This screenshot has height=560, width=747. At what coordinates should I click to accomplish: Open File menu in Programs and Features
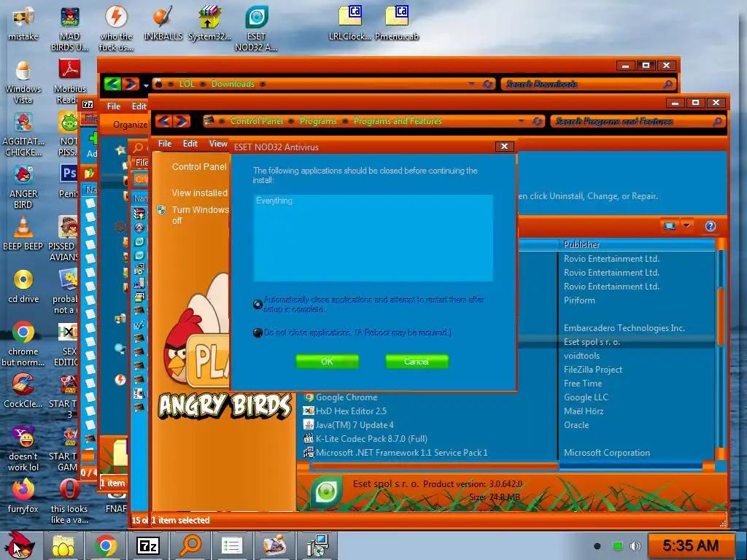[165, 144]
